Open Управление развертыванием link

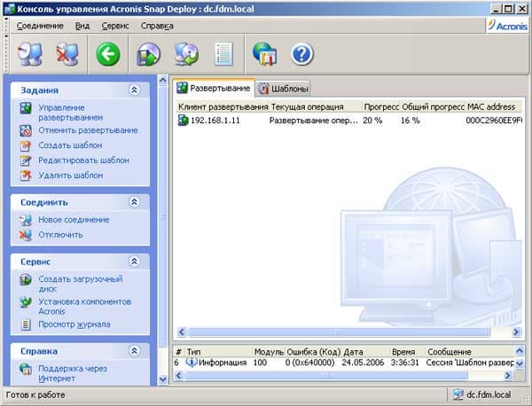point(71,113)
